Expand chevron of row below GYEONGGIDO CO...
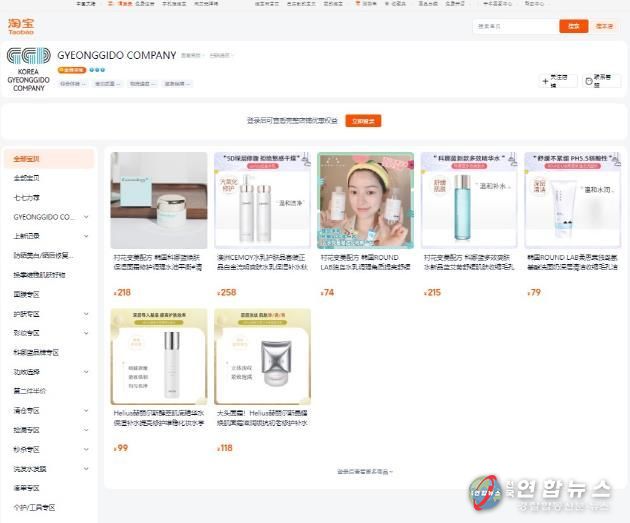The width and height of the screenshot is (630, 523). point(86,236)
